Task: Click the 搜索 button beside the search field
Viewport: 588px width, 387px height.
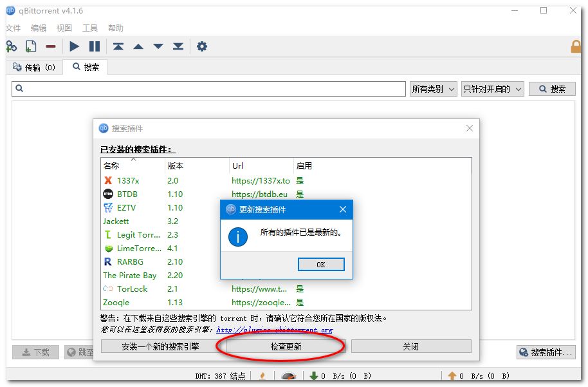Action: (x=552, y=89)
